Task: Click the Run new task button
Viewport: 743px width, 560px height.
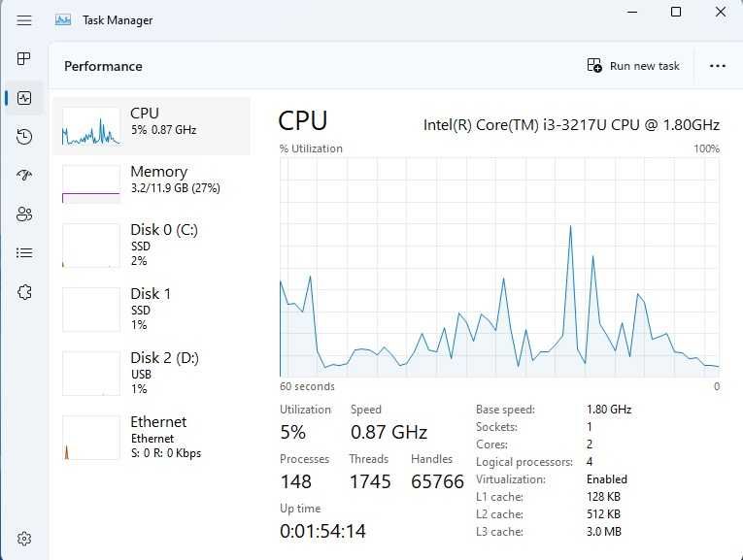Action: point(634,66)
